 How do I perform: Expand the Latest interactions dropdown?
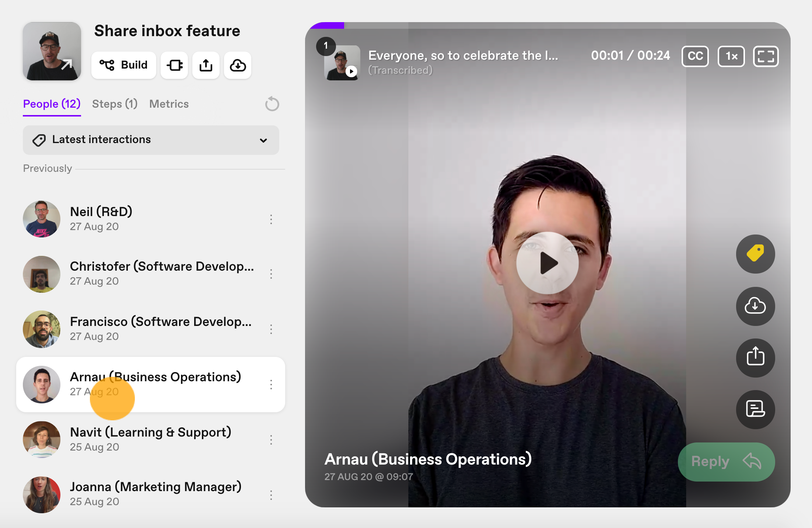(151, 140)
